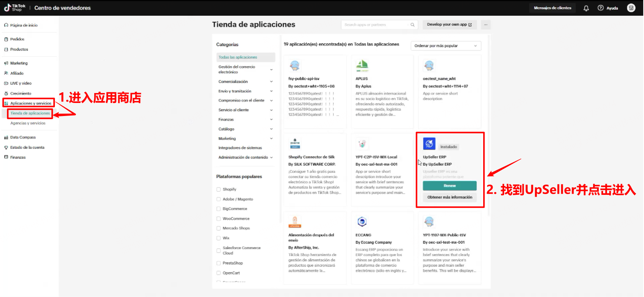Click the TikTok Shop logo
644x297 pixels.
(x=15, y=8)
